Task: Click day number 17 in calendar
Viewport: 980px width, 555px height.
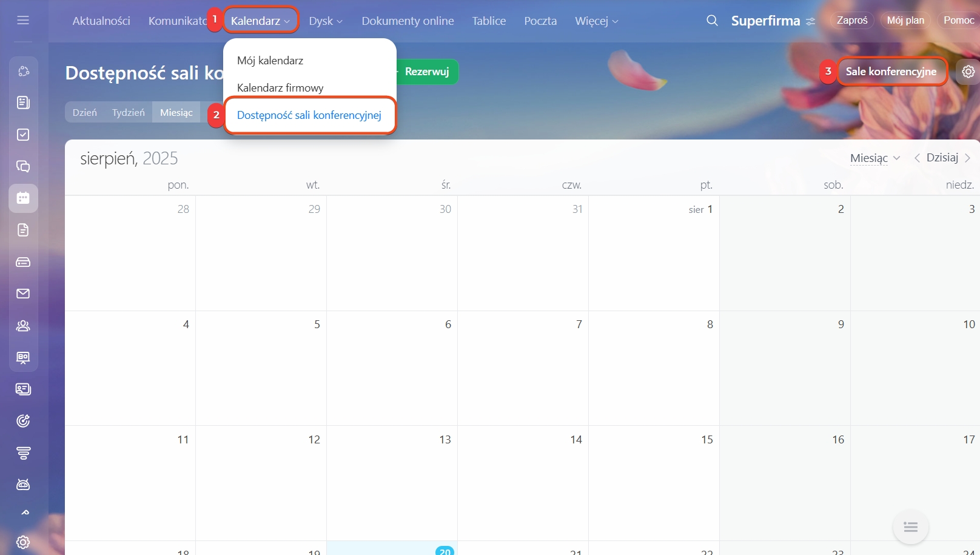Action: click(969, 439)
